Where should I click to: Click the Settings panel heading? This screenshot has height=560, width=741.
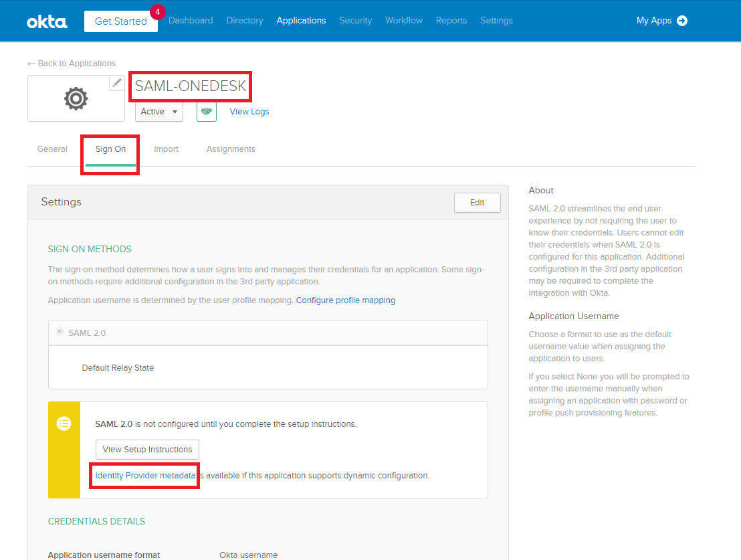click(x=62, y=202)
